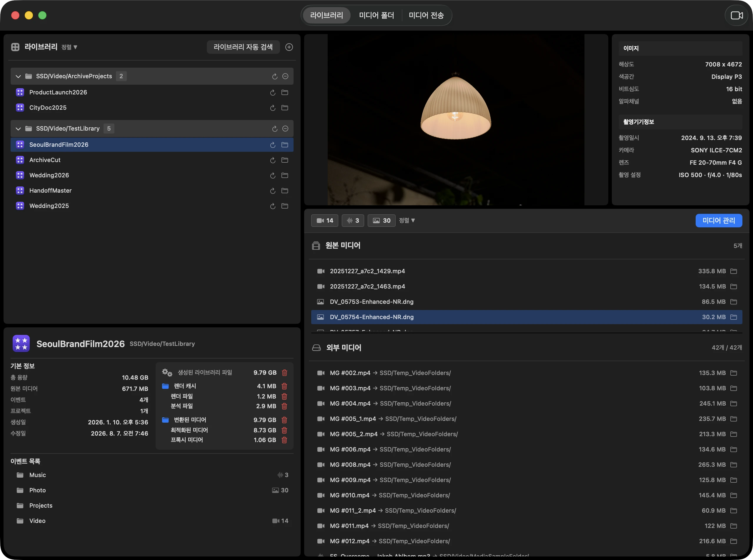
Task: Open the Video event
Action: pyautogui.click(x=152, y=521)
